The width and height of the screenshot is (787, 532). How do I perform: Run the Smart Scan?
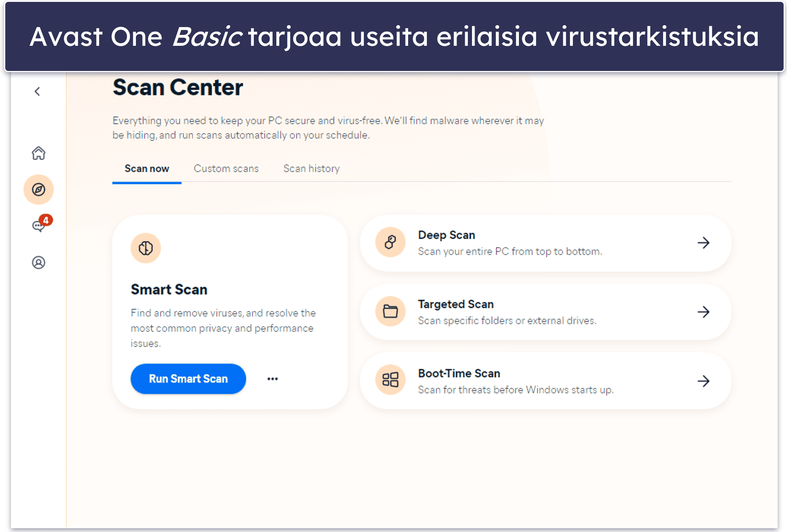pyautogui.click(x=188, y=378)
